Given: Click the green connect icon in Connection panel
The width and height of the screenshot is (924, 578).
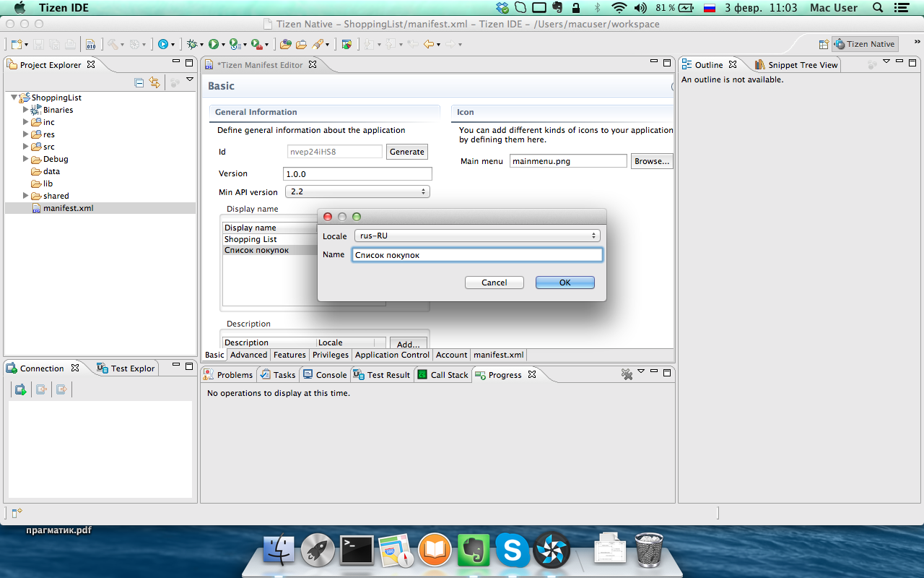Looking at the screenshot, I should [21, 390].
